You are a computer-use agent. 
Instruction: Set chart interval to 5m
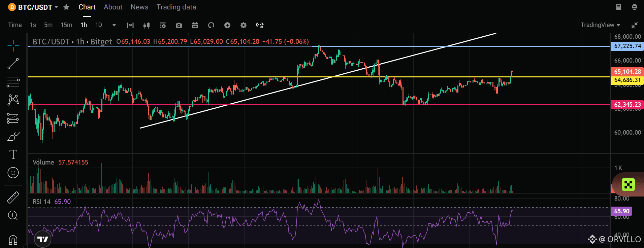pyautogui.click(x=48, y=25)
